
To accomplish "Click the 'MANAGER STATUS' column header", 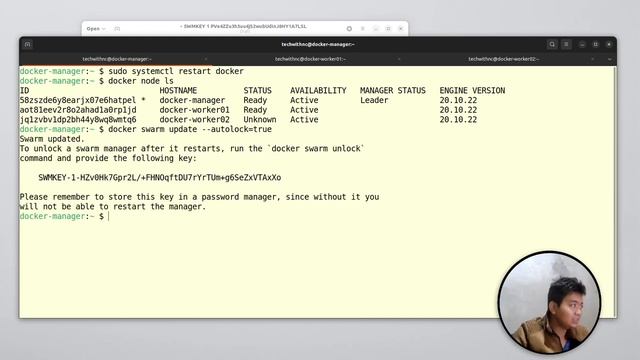I will coord(393,91).
